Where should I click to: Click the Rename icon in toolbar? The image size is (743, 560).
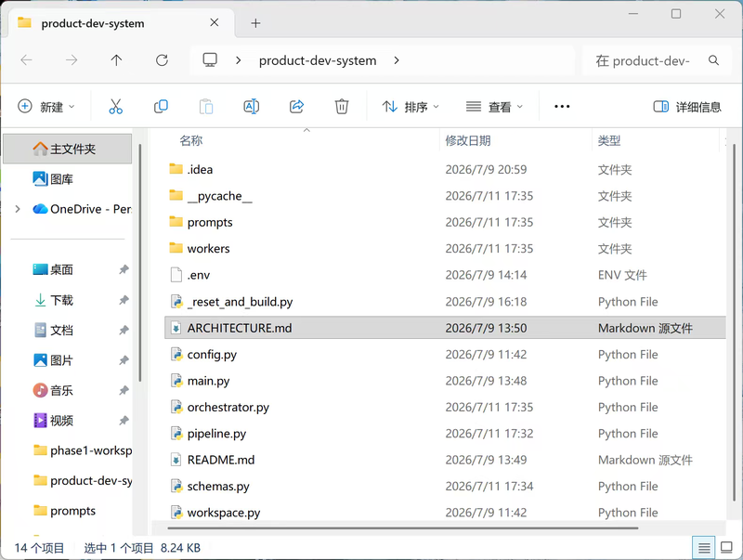(251, 107)
